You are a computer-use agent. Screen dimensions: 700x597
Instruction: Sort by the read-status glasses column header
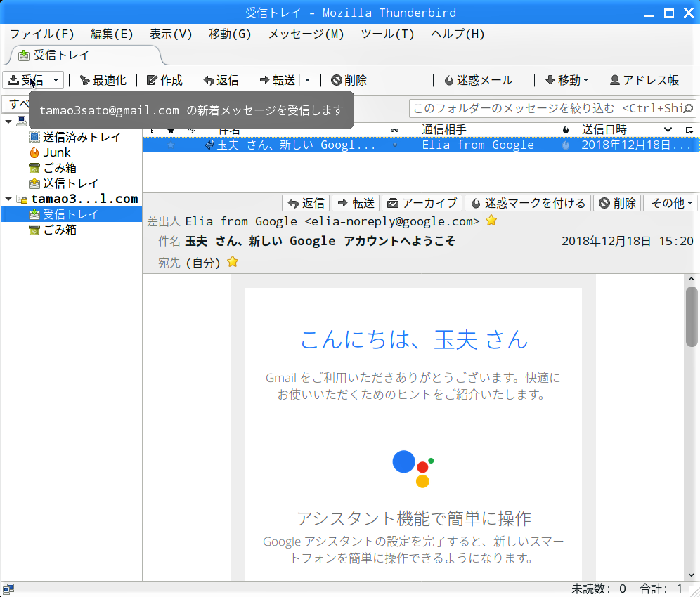(395, 130)
